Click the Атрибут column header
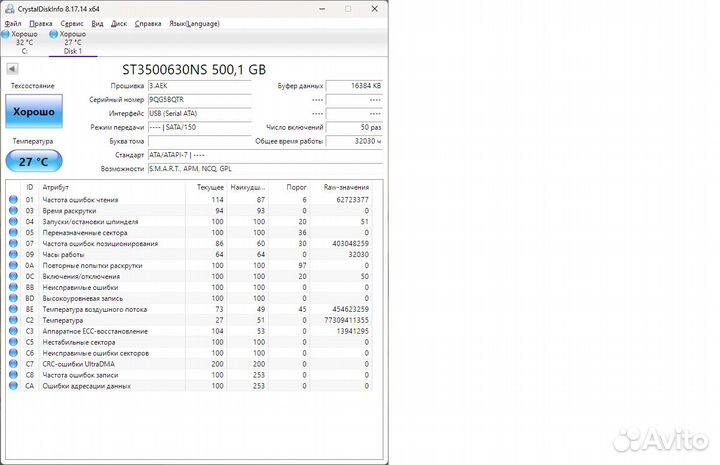 point(56,187)
